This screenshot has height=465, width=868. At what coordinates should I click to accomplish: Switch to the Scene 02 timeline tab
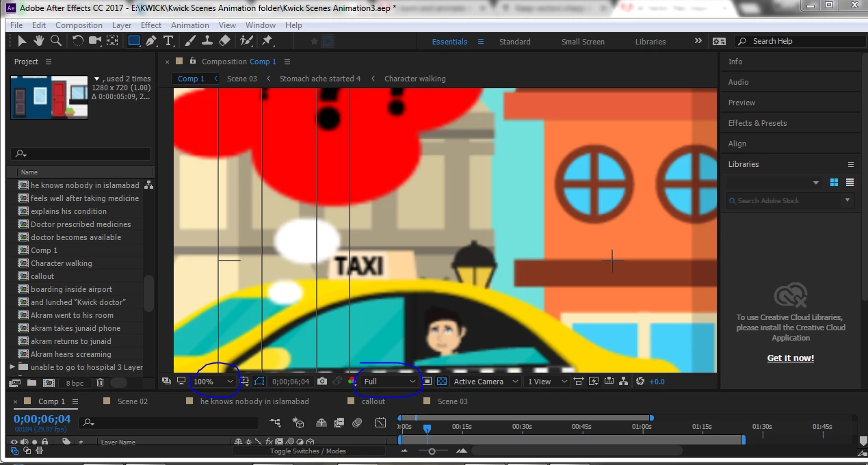coord(133,401)
